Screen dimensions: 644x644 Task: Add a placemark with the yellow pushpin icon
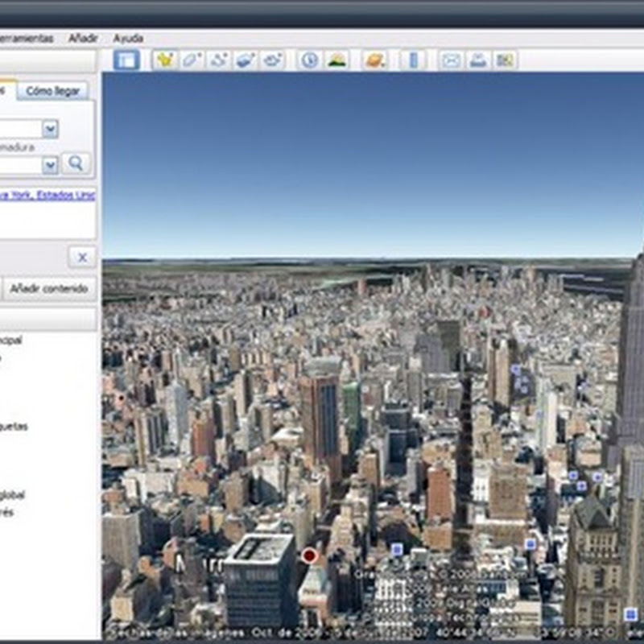166,60
